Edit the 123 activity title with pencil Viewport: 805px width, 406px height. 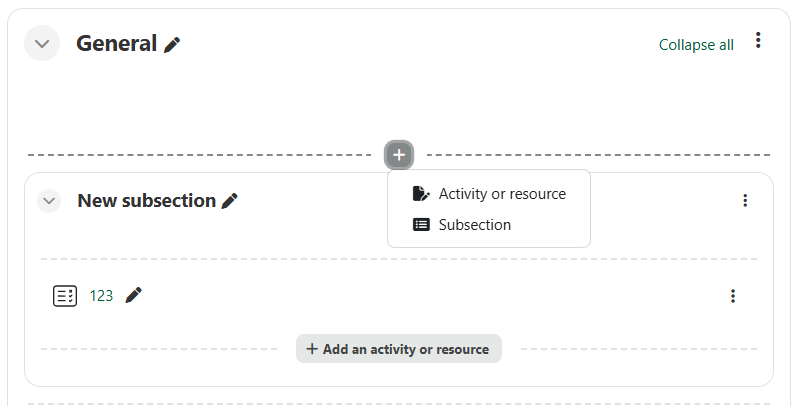133,296
